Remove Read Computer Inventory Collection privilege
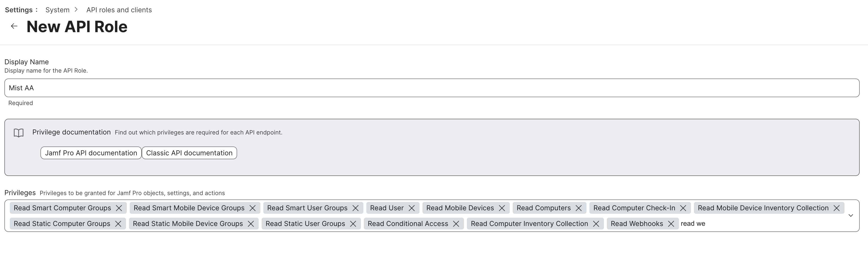Screen dimensions: 868x266 click(596, 224)
